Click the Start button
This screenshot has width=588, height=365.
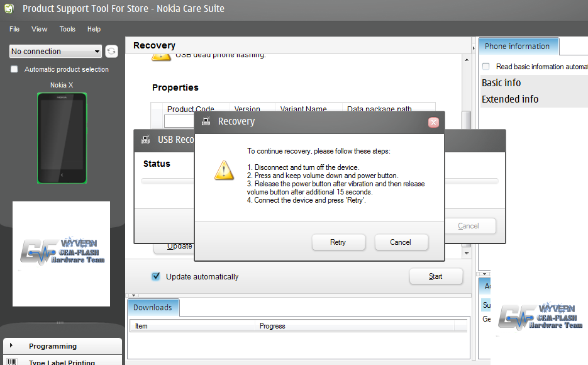click(436, 276)
